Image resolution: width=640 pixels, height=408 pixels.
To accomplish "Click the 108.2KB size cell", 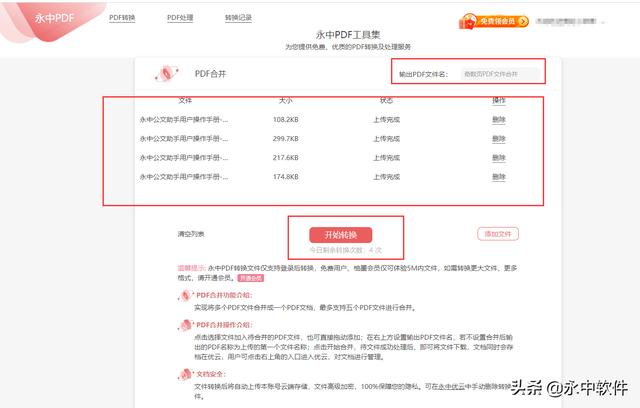I will (x=286, y=120).
